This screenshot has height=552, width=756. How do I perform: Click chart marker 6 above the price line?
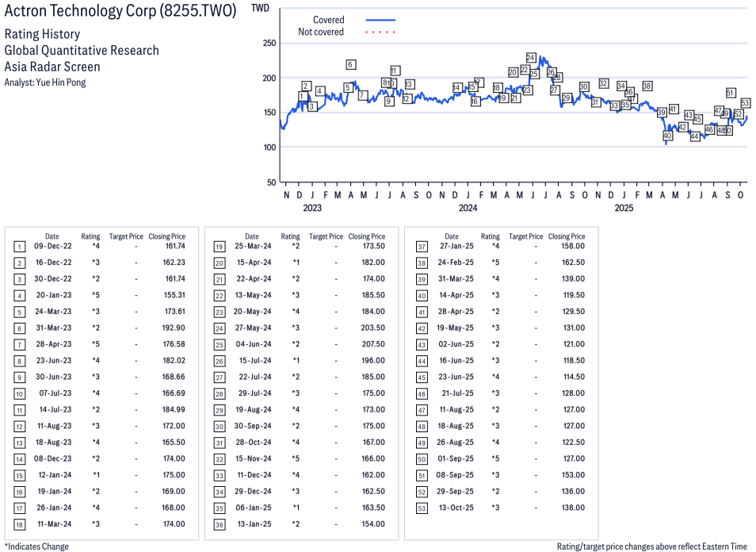[x=350, y=64]
